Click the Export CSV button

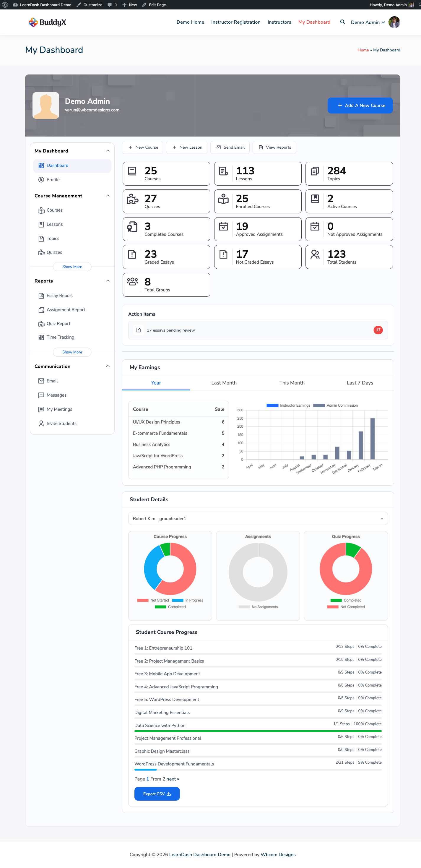[157, 794]
